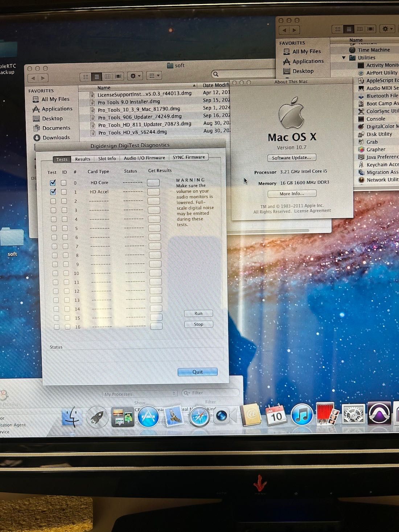The width and height of the screenshot is (399, 532).
Task: Open Photo Booth in the Dock
Action: point(327,414)
